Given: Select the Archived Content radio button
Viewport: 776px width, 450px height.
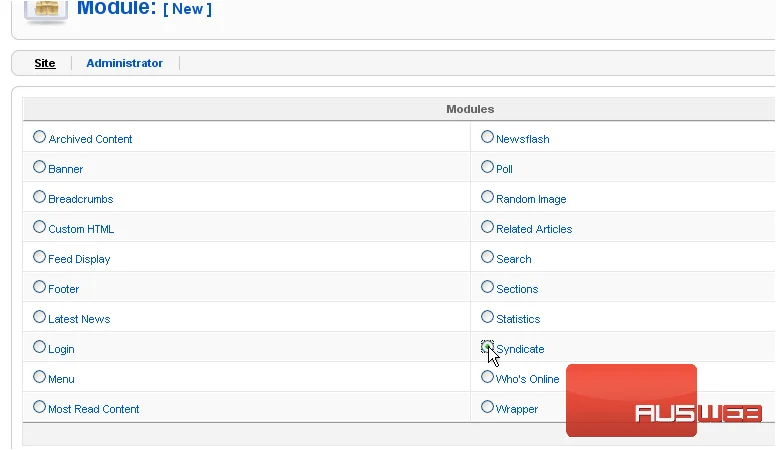Looking at the screenshot, I should 40,137.
